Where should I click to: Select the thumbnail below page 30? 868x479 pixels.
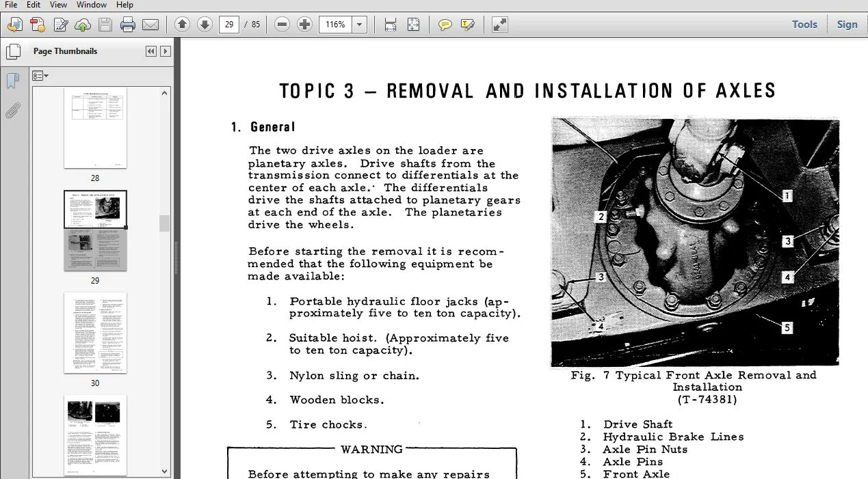click(x=95, y=435)
